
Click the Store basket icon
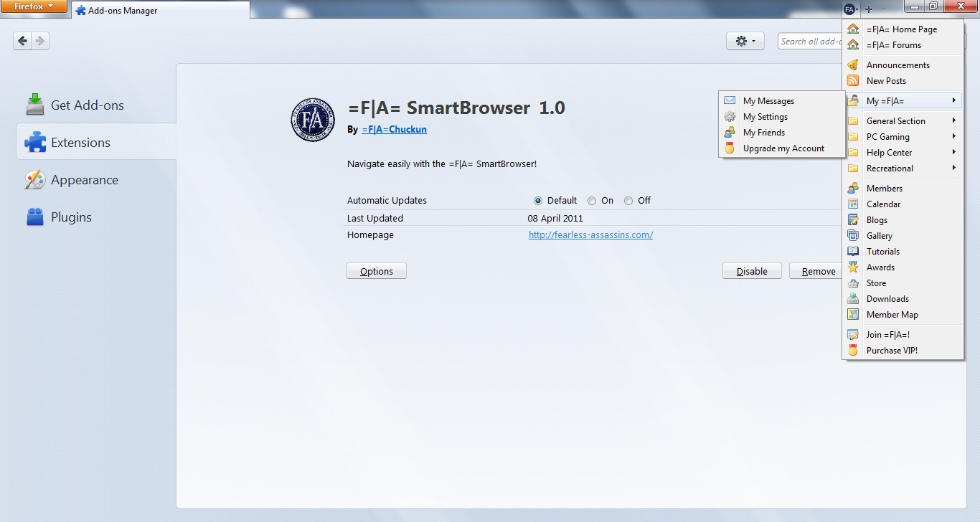tap(853, 283)
